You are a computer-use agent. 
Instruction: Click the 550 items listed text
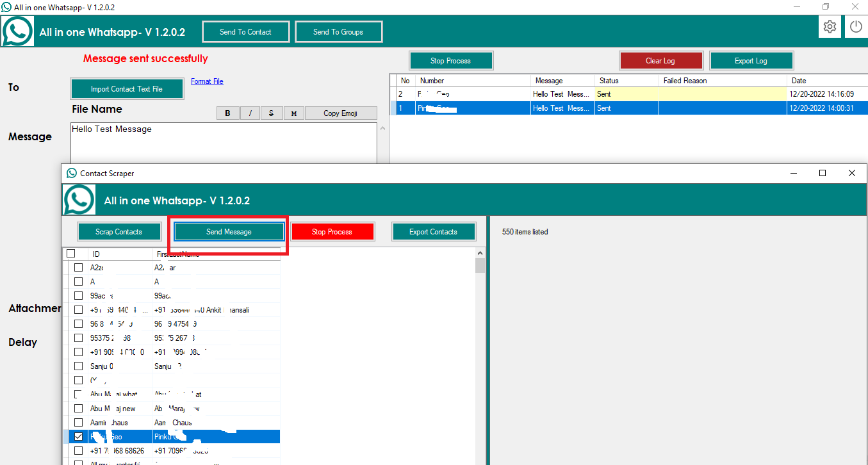click(x=525, y=232)
